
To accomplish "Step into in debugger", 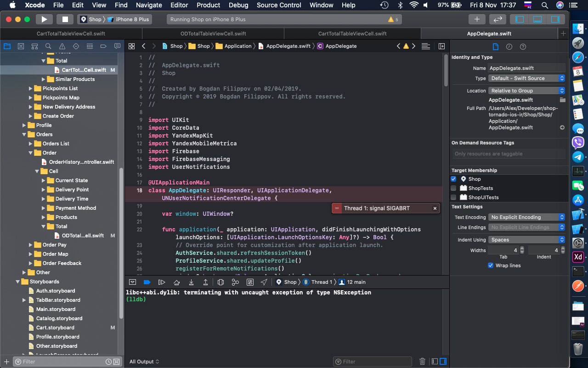I will tap(191, 282).
